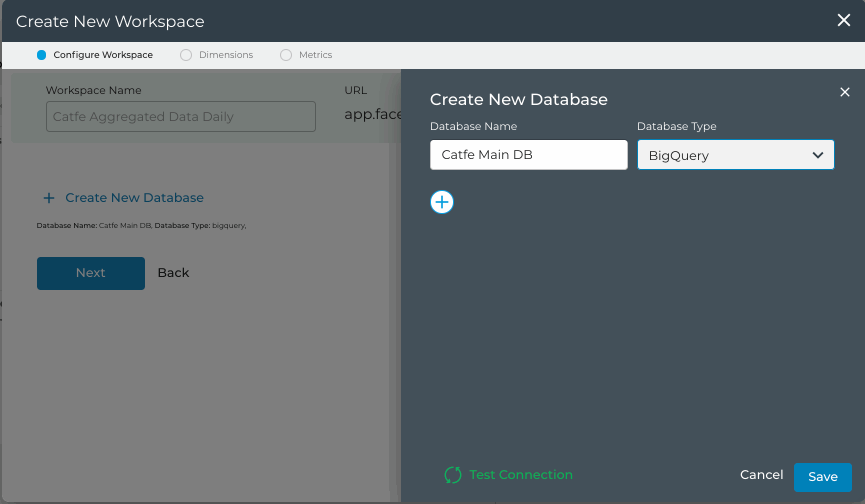Select the Configure Workspace step radio

[41, 55]
